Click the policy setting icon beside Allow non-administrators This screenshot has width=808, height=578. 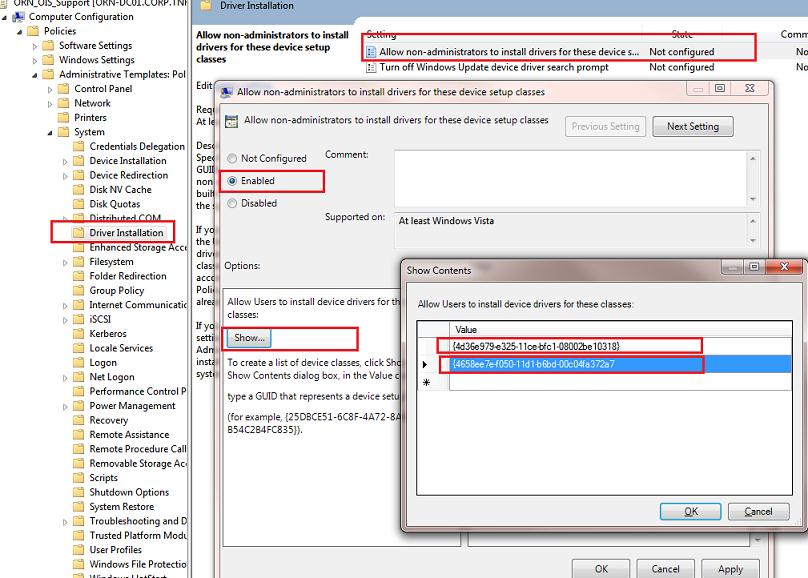[x=371, y=52]
